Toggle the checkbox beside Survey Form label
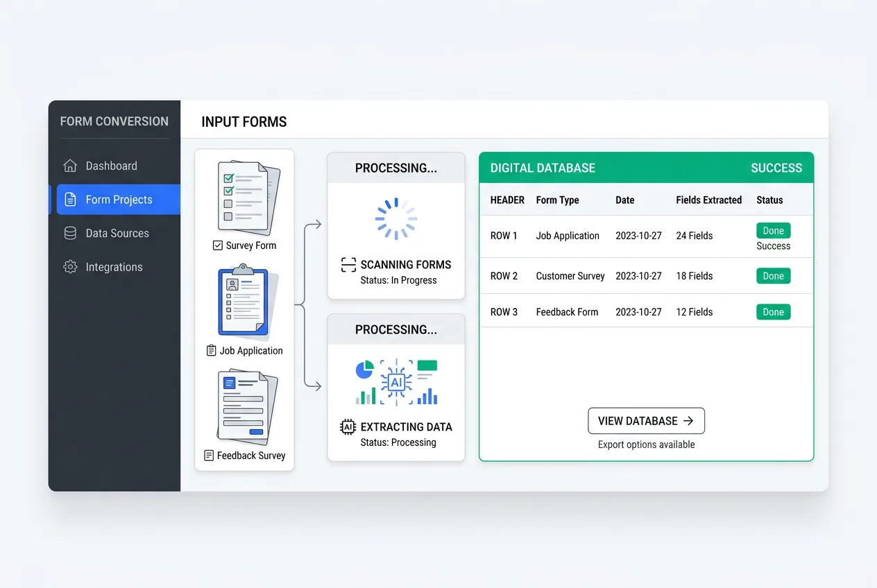877x588 pixels. coord(218,245)
